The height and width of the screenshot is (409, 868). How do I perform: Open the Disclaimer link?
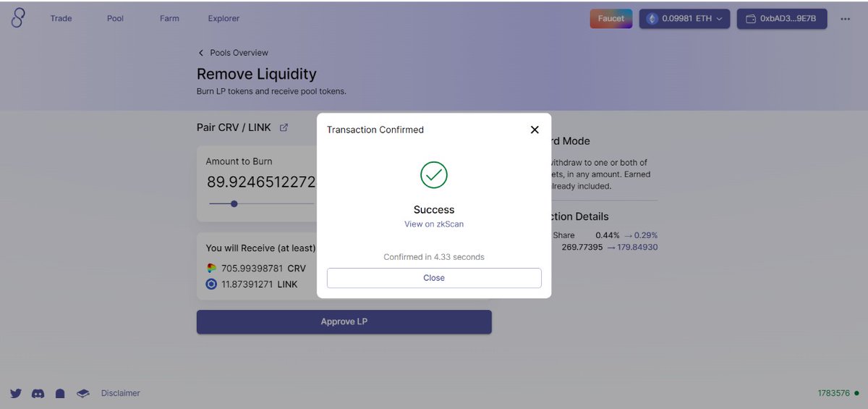121,393
